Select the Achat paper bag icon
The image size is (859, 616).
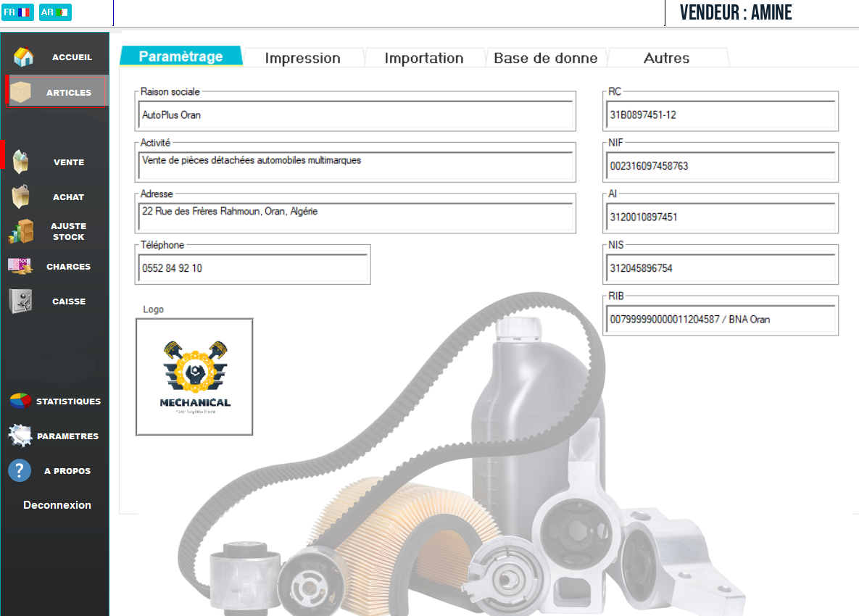21,196
